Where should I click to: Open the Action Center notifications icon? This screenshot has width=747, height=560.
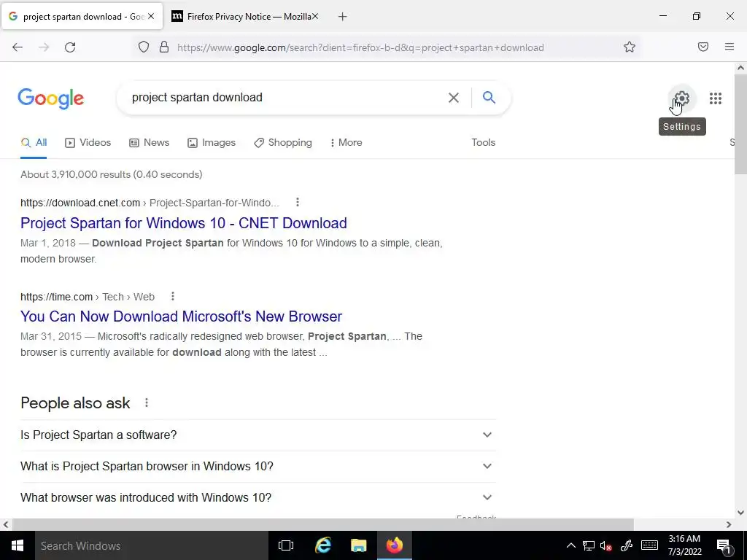click(x=724, y=545)
